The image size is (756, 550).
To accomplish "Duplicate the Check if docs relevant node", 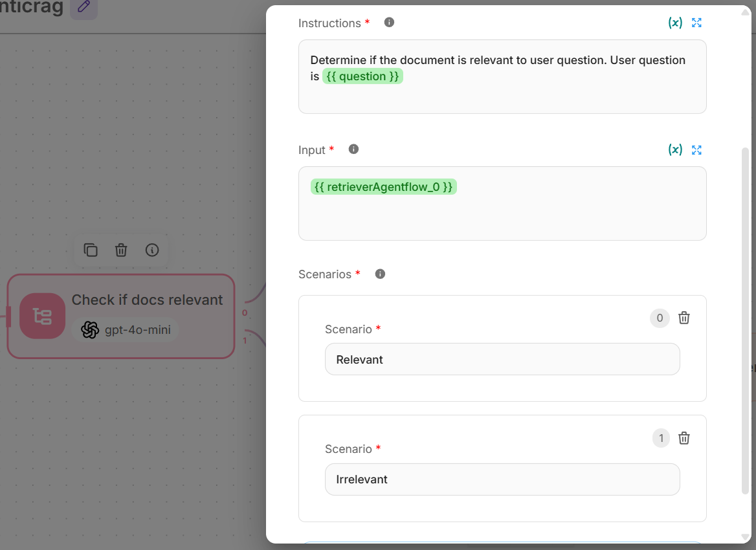I will (91, 250).
